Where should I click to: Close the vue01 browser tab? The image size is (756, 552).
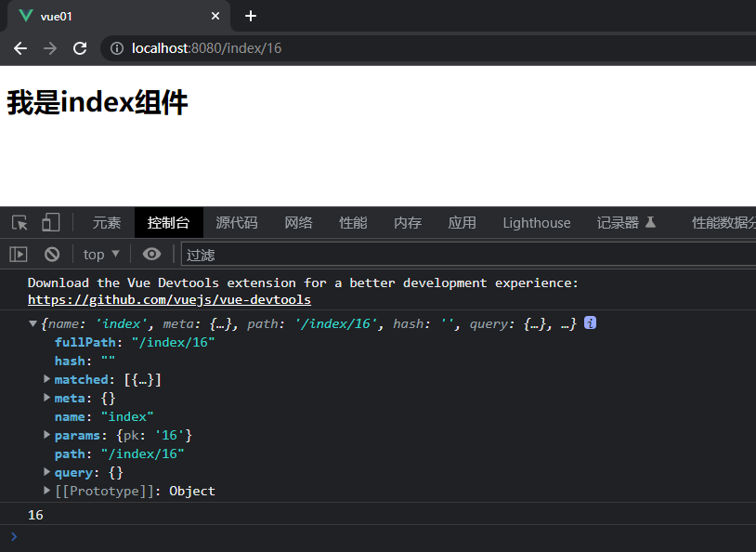click(x=215, y=16)
